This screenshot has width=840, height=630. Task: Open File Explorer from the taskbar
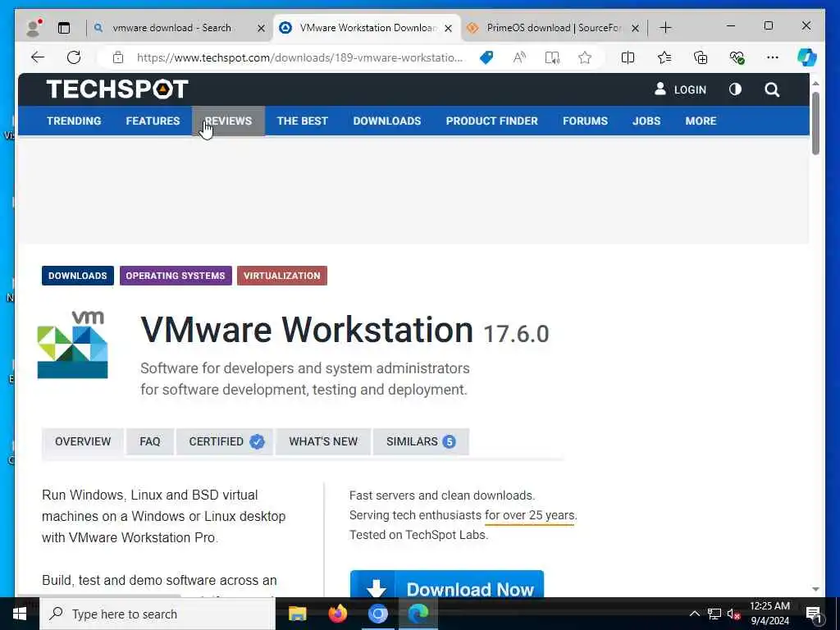pyautogui.click(x=297, y=614)
